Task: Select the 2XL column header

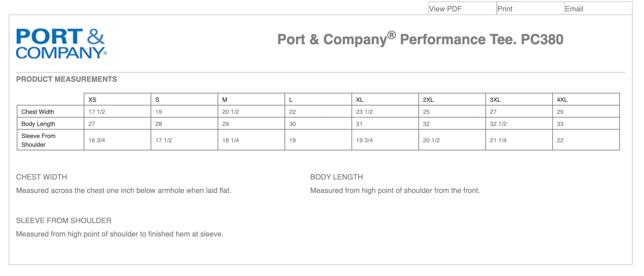Action: (x=428, y=100)
